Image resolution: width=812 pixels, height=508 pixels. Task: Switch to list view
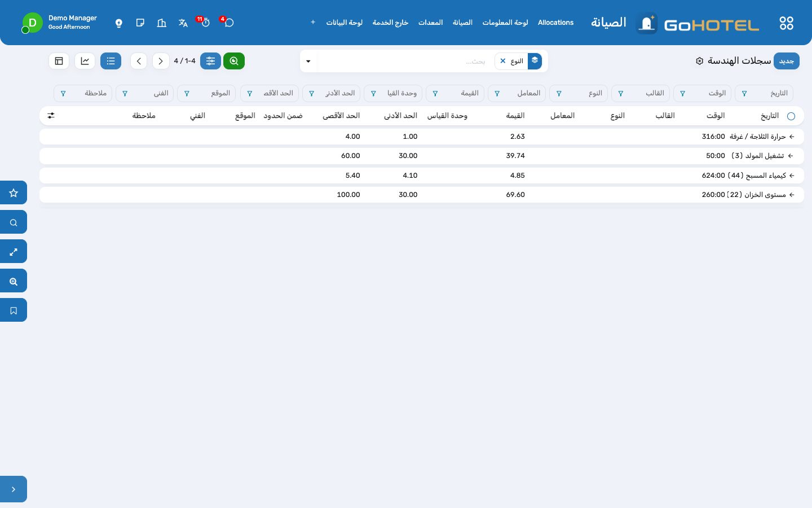[x=111, y=61]
